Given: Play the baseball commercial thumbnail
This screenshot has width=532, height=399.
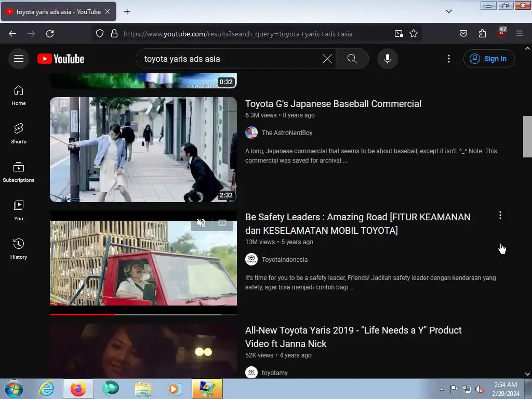Looking at the screenshot, I should (143, 150).
